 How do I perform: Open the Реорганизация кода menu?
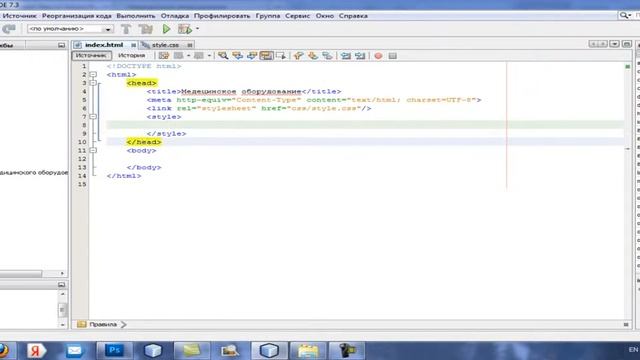click(77, 16)
